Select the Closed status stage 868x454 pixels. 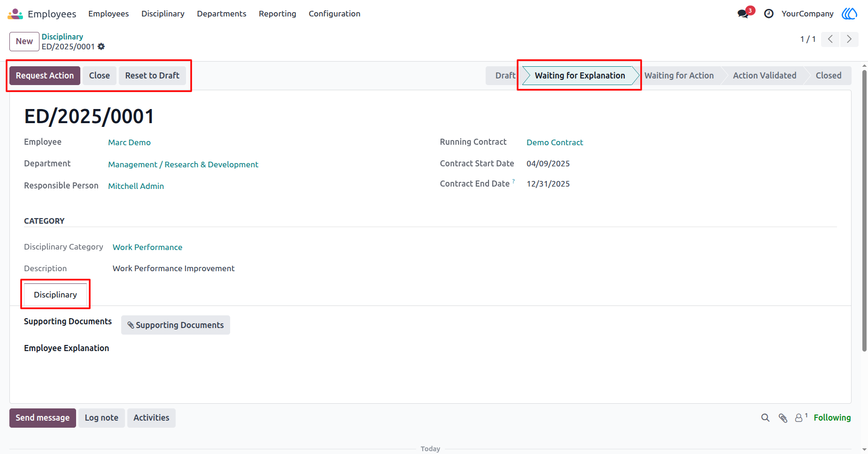829,76
